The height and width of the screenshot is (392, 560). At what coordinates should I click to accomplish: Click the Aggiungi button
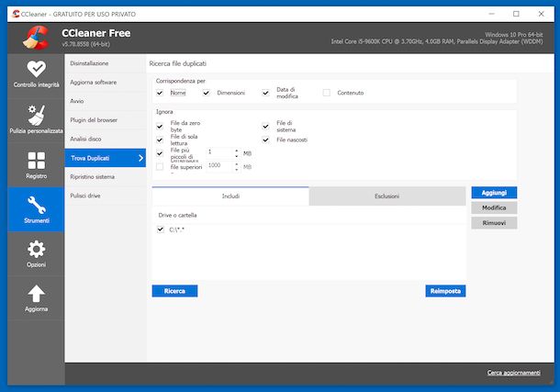[x=494, y=193]
